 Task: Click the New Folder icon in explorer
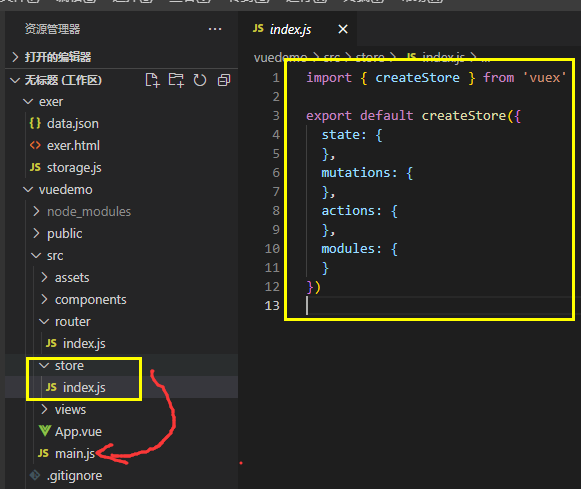[x=176, y=80]
